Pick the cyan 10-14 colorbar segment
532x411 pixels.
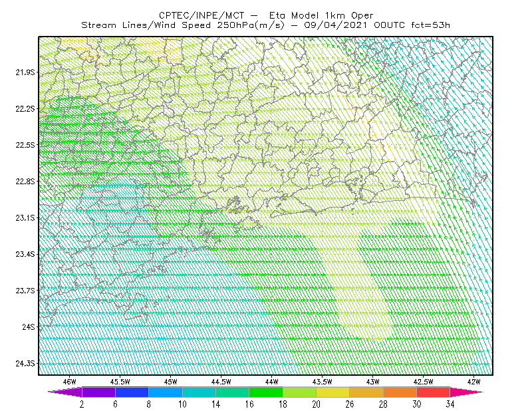(199, 392)
